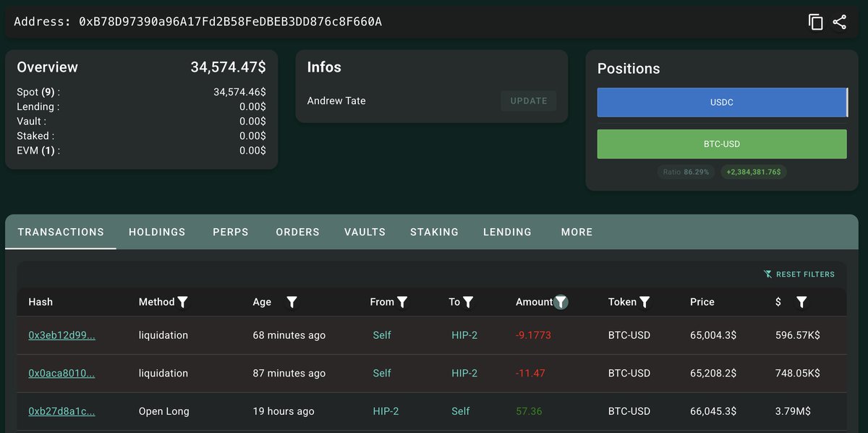This screenshot has height=433, width=868.
Task: Click HIP-2 sender in Open Long row
Action: pyautogui.click(x=386, y=411)
